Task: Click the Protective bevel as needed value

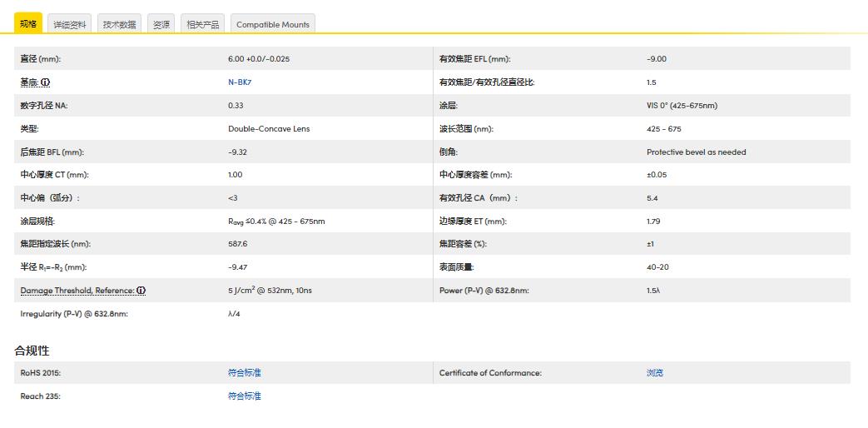Action: (697, 152)
